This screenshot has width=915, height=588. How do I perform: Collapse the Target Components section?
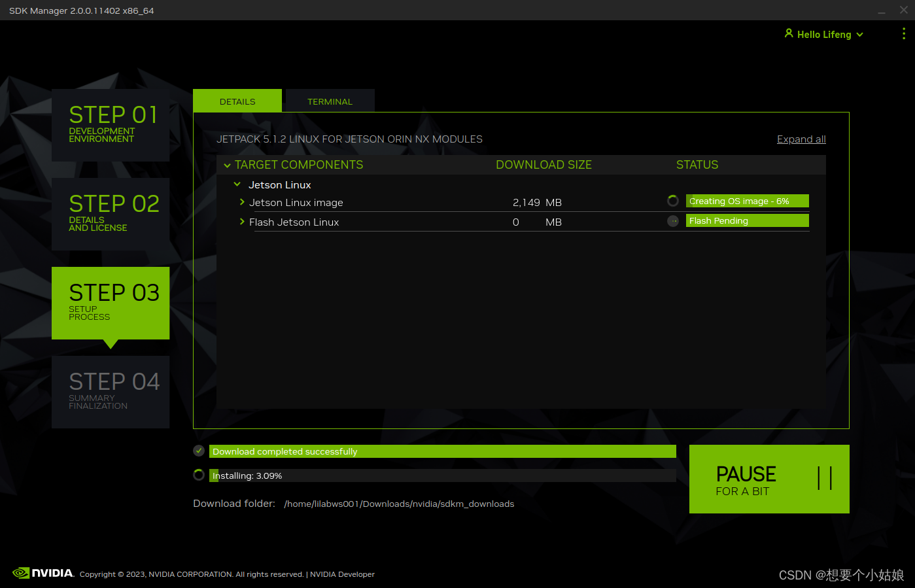tap(228, 165)
